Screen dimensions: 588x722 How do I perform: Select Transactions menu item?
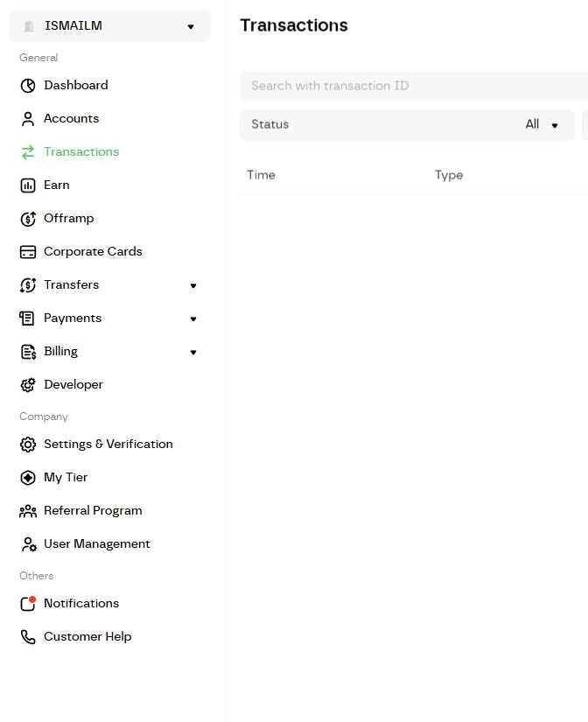(81, 151)
